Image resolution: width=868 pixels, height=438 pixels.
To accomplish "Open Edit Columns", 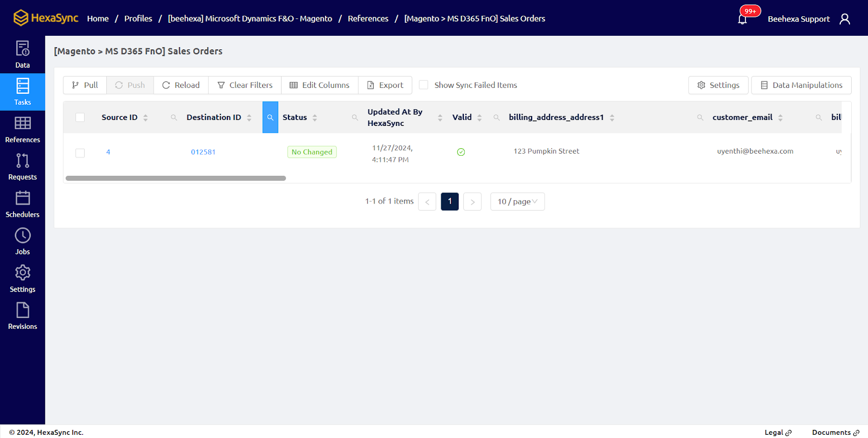I will [x=320, y=85].
